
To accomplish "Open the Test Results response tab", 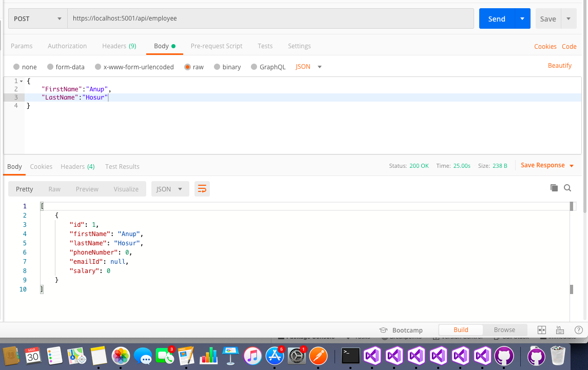I will (x=122, y=167).
